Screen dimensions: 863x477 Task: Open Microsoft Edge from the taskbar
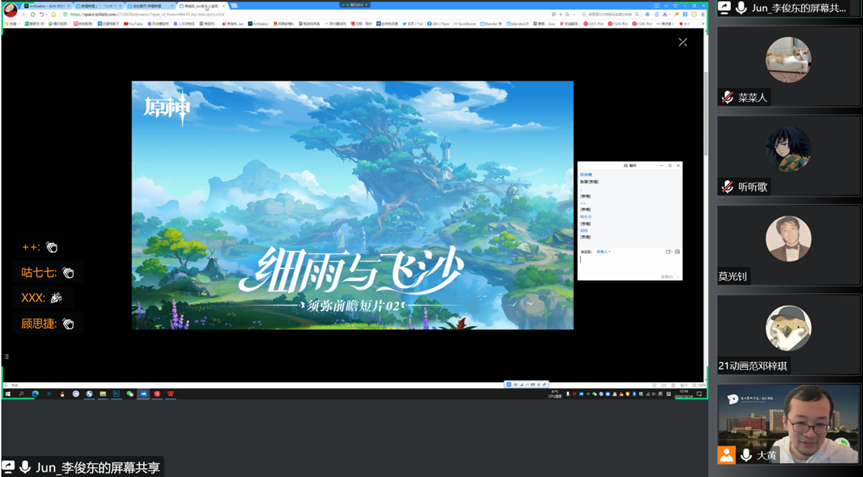point(35,394)
